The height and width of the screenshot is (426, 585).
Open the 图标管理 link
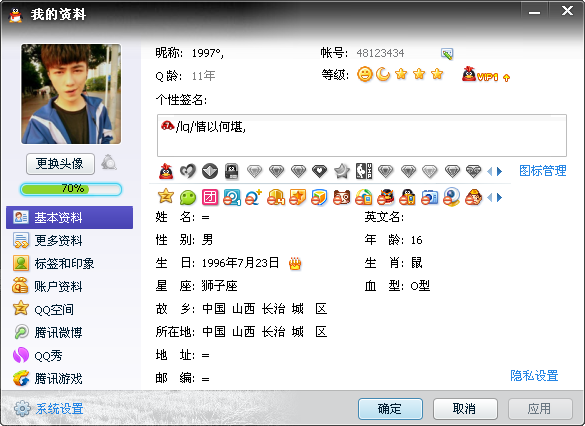pos(542,171)
